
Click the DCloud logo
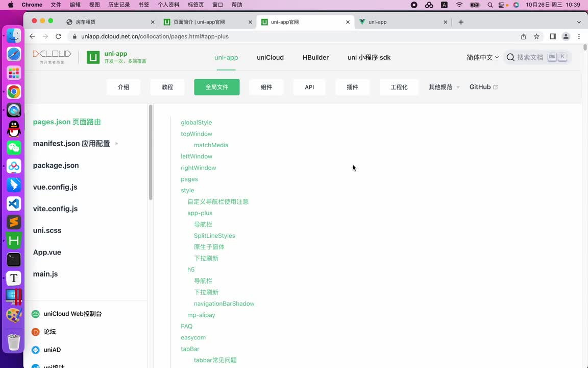tap(52, 57)
